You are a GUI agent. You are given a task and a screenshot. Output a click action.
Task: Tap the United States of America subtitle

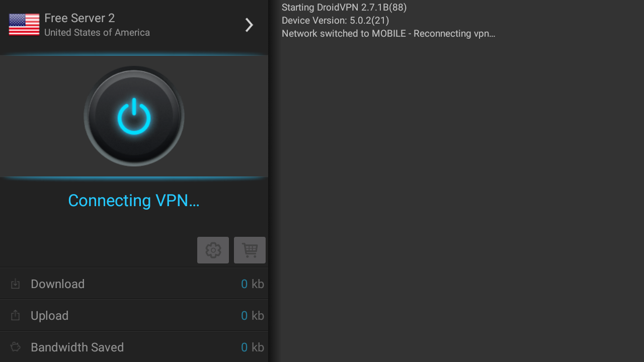(x=97, y=33)
